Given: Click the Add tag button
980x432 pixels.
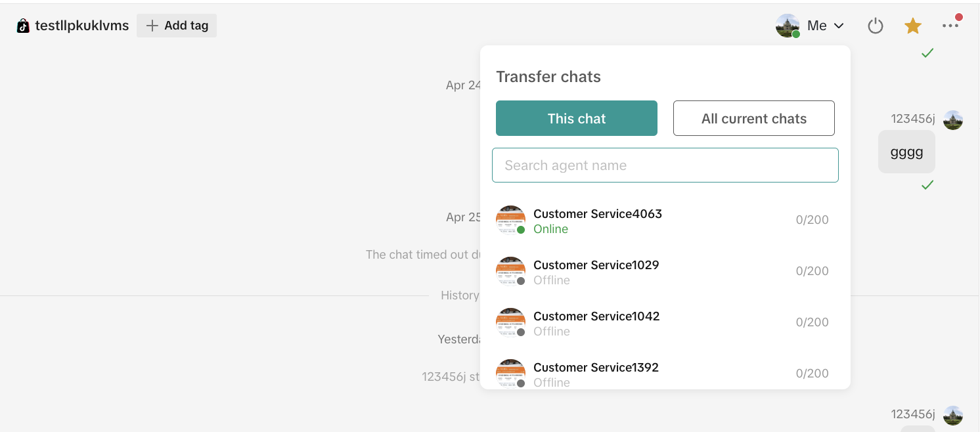Looking at the screenshot, I should 177,26.
